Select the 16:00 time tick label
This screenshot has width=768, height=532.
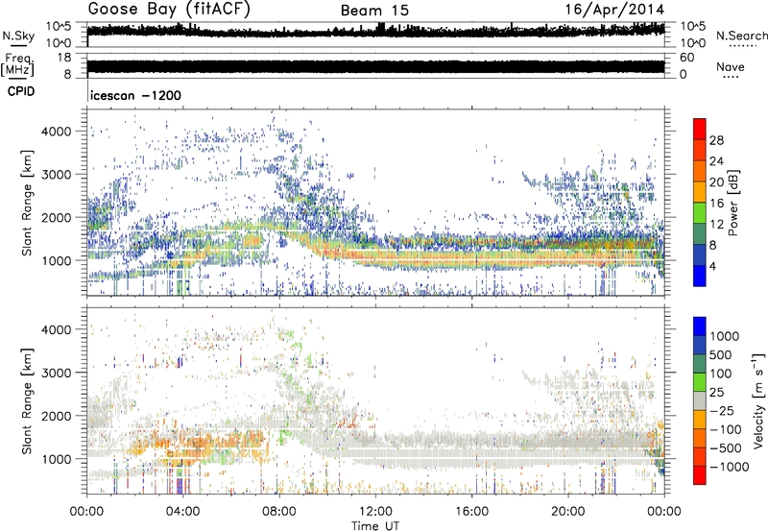[471, 512]
